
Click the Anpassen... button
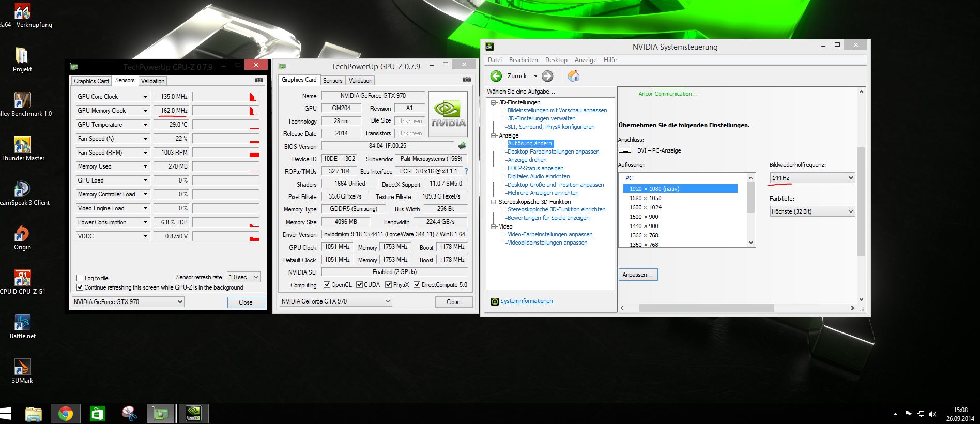[x=637, y=275]
